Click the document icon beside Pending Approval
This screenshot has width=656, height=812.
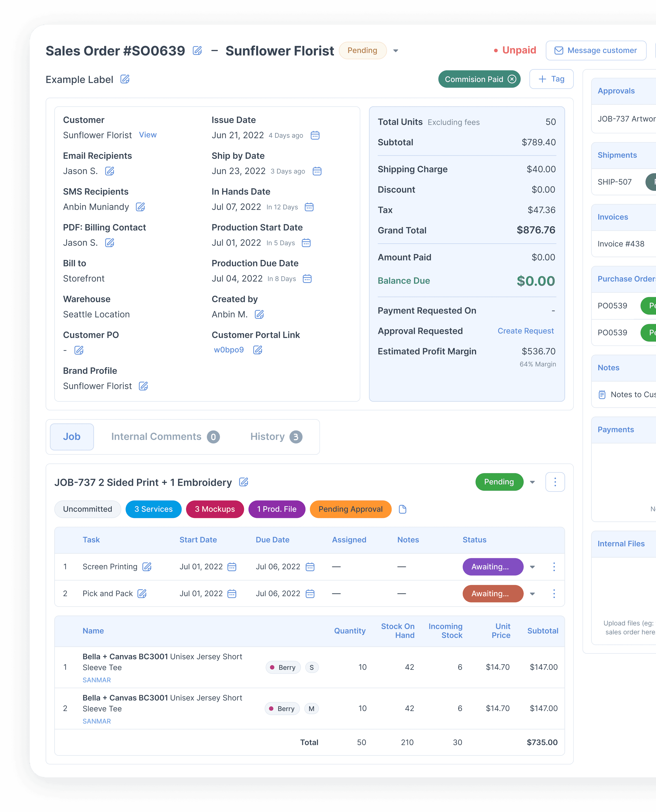(x=402, y=509)
